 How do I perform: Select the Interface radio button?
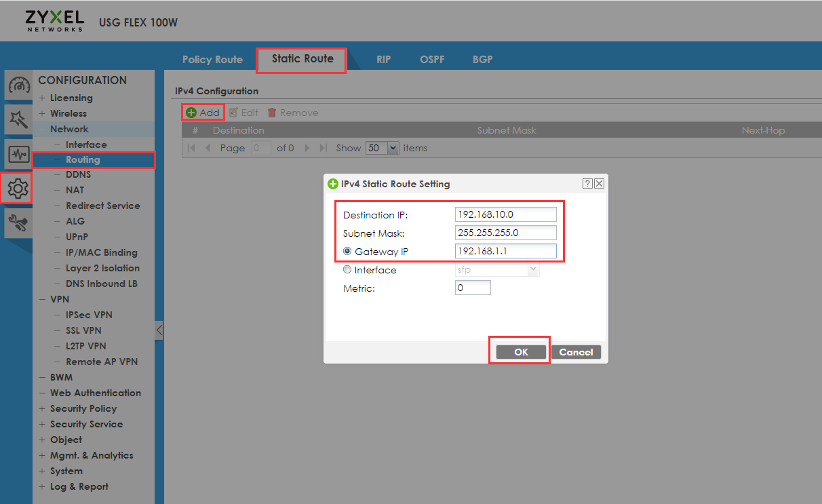(x=347, y=269)
